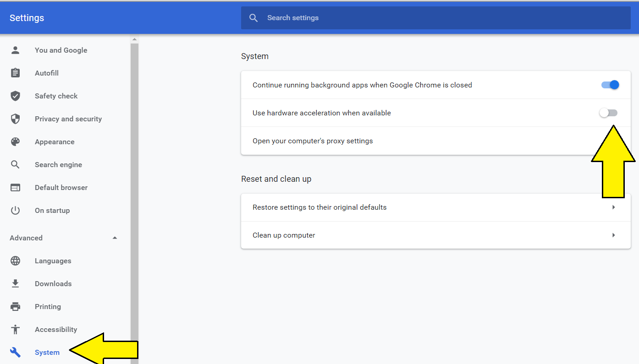Viewport: 639px width, 364px height.
Task: Turn off Continue running background apps toggle
Action: click(x=610, y=85)
